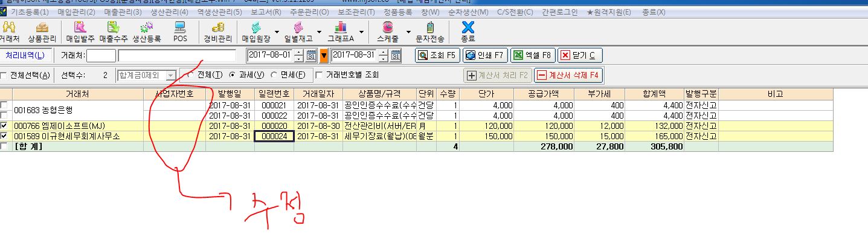Open 매출수주 sales order icon
The height and width of the screenshot is (239, 868).
[x=113, y=31]
